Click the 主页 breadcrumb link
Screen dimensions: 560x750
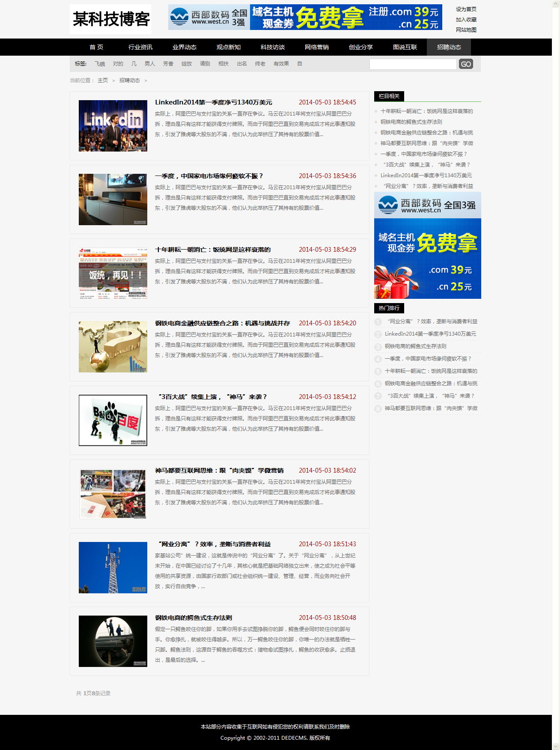pyautogui.click(x=103, y=80)
